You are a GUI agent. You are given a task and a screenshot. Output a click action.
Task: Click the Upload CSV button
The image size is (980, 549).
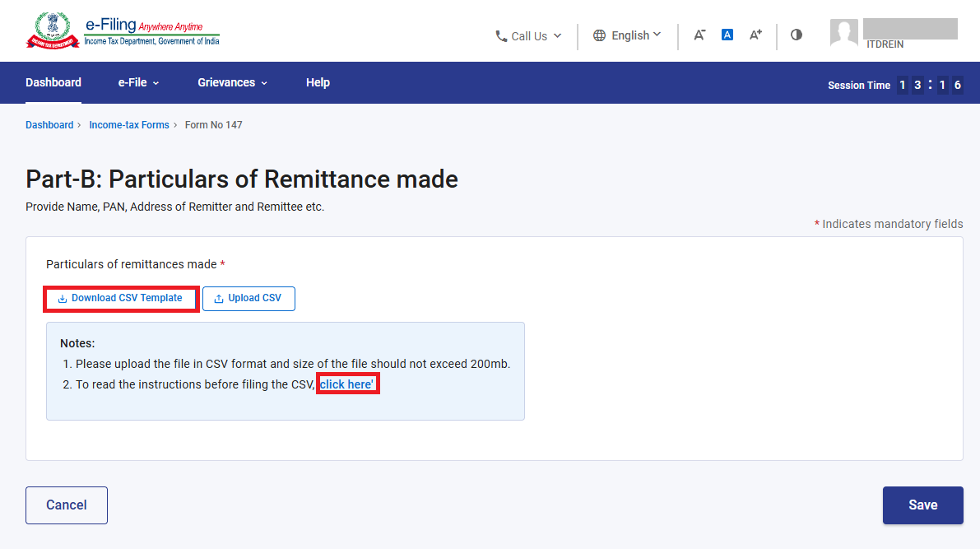click(248, 298)
